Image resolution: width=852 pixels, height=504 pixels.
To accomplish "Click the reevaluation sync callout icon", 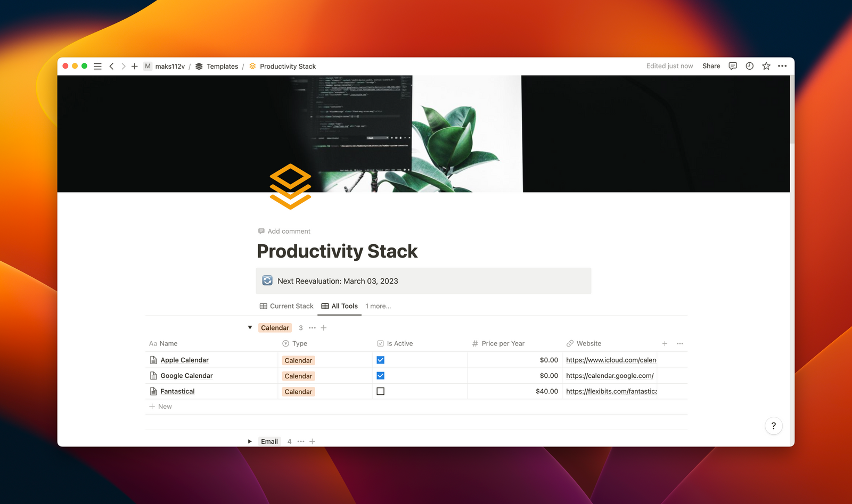I will tap(267, 280).
